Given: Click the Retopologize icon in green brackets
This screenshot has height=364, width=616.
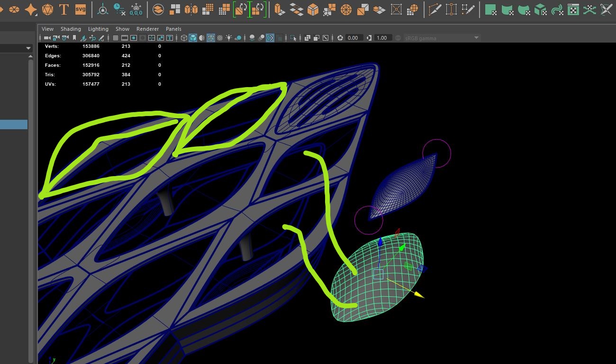Looking at the screenshot, I should (258, 9).
